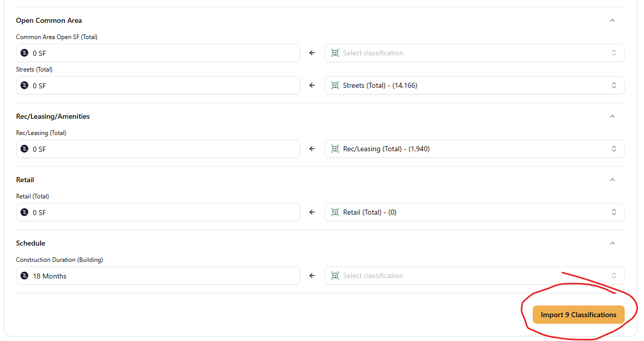Collapse the Open Common Area section
Viewport: 644px width, 341px height.
point(612,20)
